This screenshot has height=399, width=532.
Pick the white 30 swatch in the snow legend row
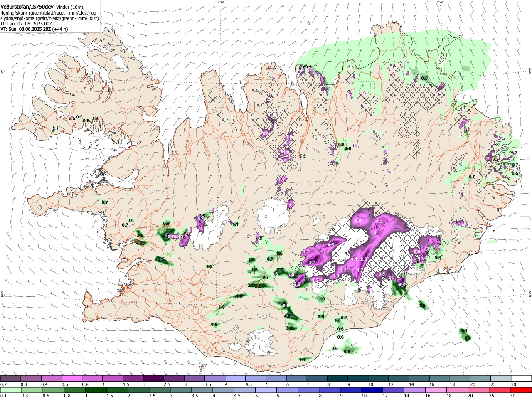[x=521, y=378]
